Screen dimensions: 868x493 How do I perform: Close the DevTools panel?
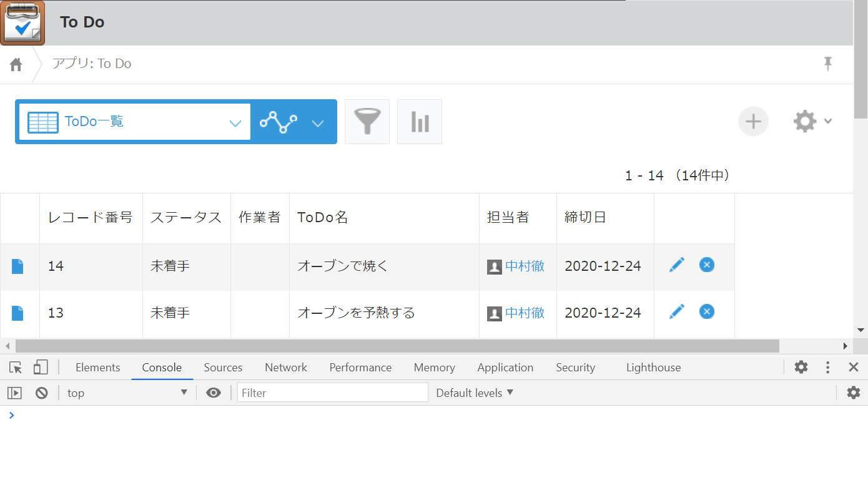point(854,368)
